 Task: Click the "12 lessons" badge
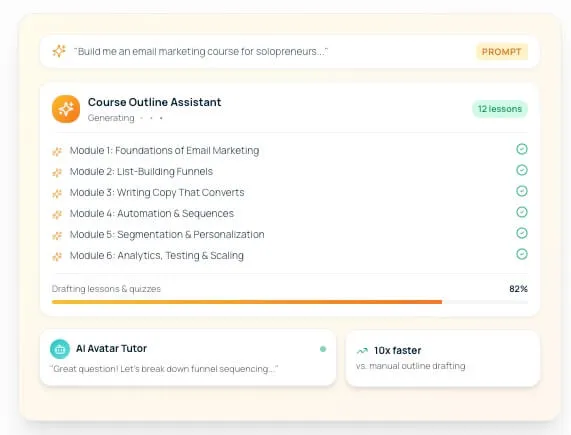500,109
